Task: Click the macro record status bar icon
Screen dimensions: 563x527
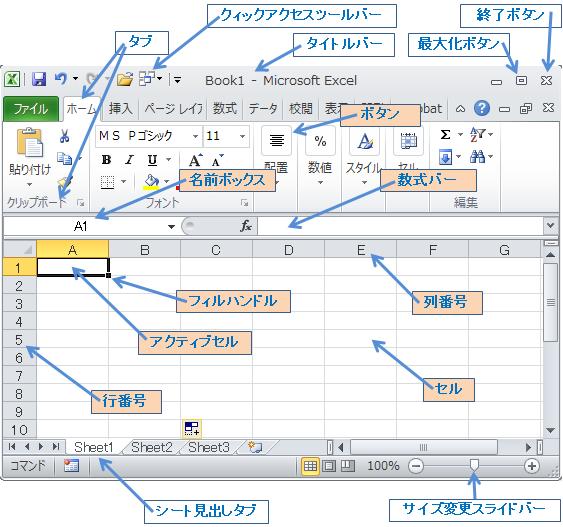Action: coord(71,466)
